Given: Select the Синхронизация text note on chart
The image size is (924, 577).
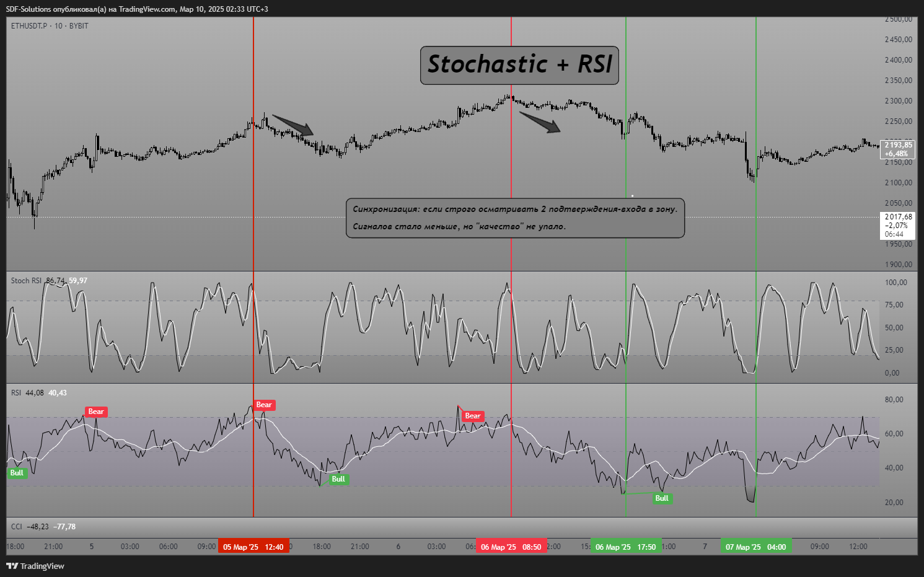Looking at the screenshot, I should [515, 218].
